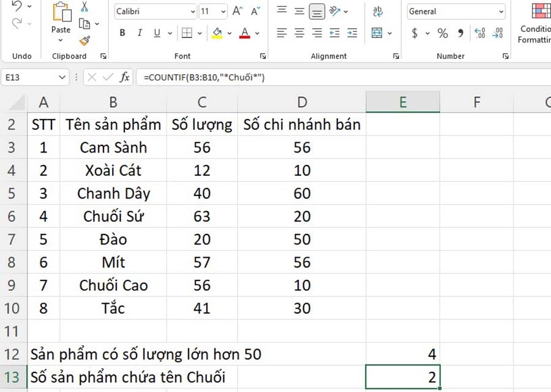Open Merge options dropdown arrow
Image resolution: width=551 pixels, height=392 pixels.
[x=390, y=33]
